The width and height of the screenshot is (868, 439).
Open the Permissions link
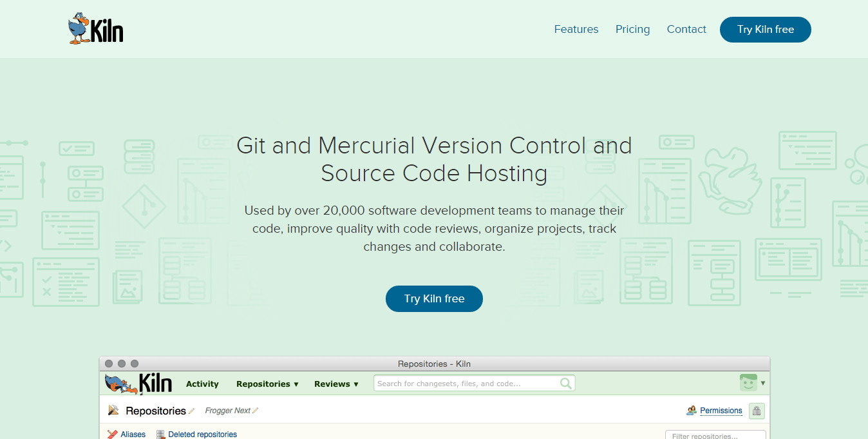(x=721, y=411)
